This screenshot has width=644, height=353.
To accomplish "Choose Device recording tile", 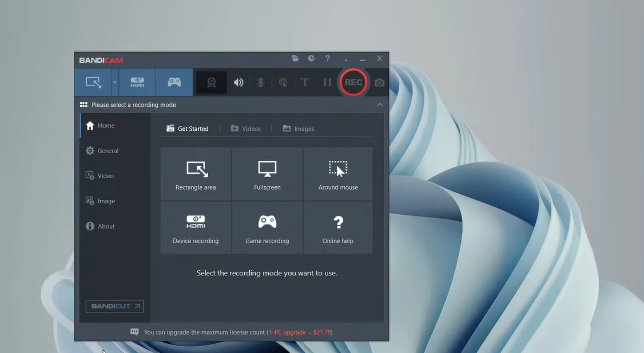I will coord(196,227).
